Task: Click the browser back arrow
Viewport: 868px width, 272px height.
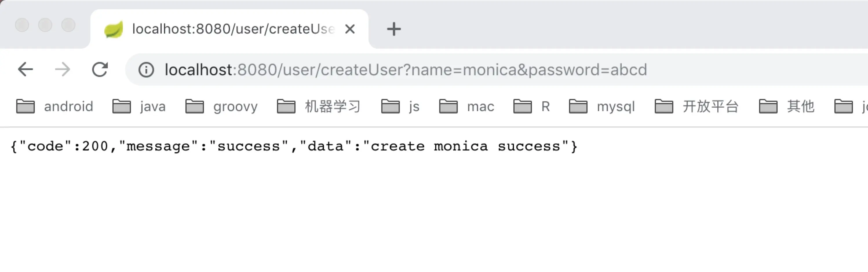Action: click(25, 70)
